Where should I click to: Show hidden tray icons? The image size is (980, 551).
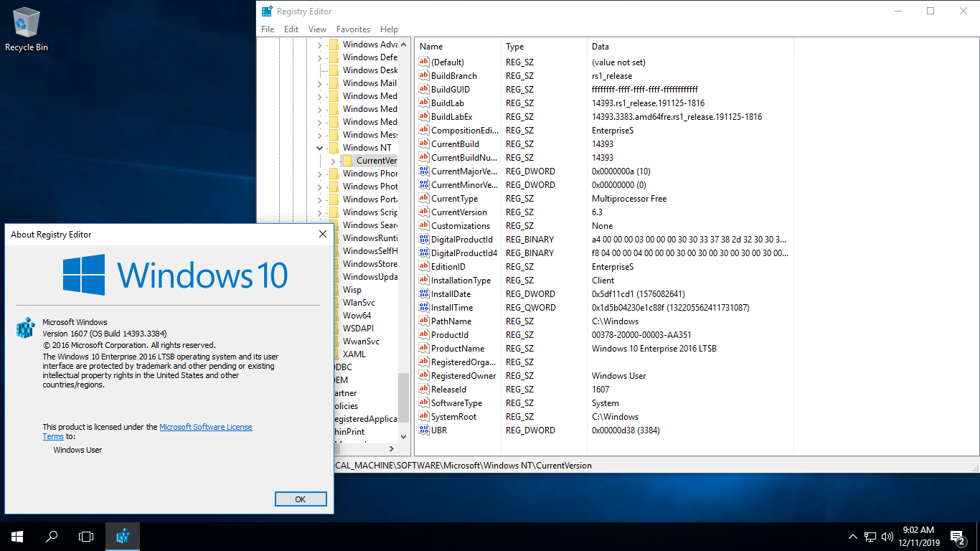(853, 537)
